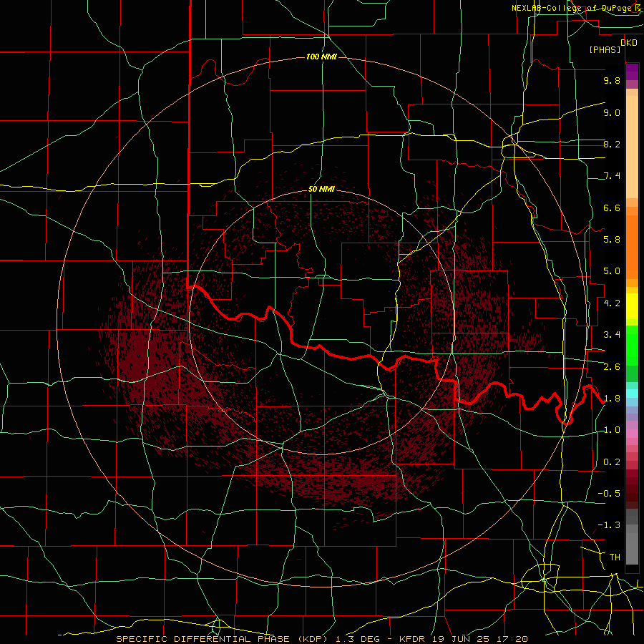Click the 7.4 legend value

coord(612,176)
